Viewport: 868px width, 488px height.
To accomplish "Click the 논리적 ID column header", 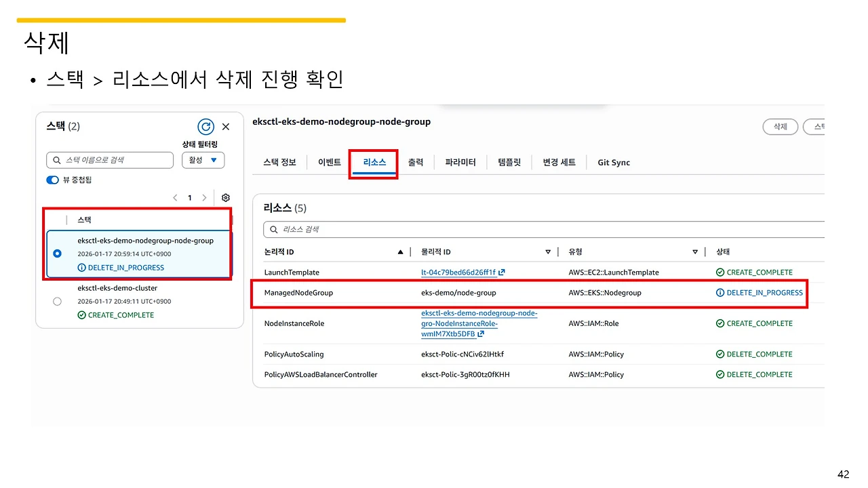I will [x=279, y=252].
